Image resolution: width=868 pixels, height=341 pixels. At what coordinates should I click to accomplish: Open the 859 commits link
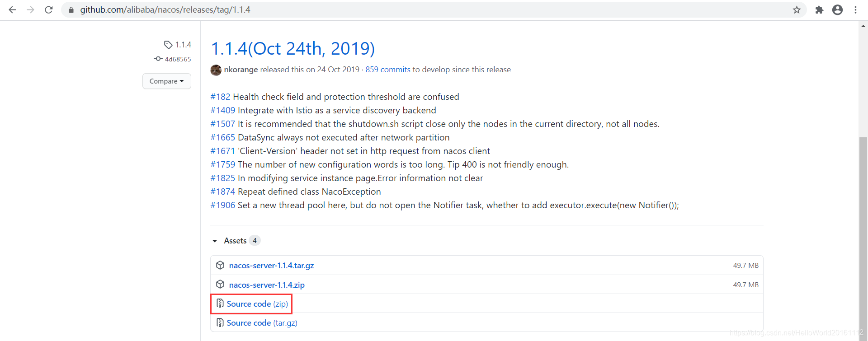click(x=388, y=70)
